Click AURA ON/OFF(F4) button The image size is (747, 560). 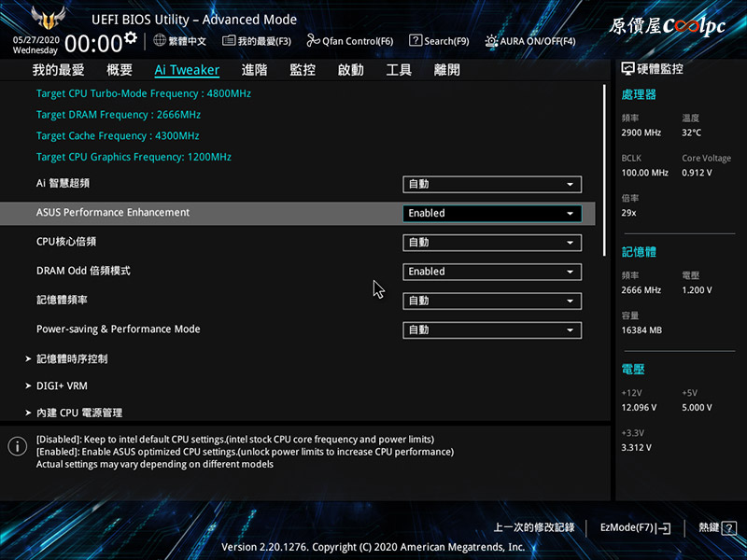(530, 41)
